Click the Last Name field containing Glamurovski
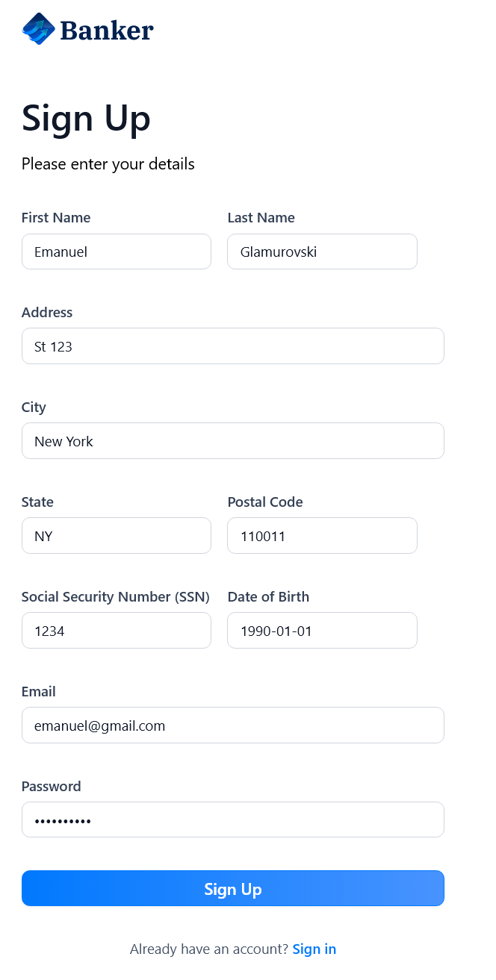 click(x=322, y=252)
